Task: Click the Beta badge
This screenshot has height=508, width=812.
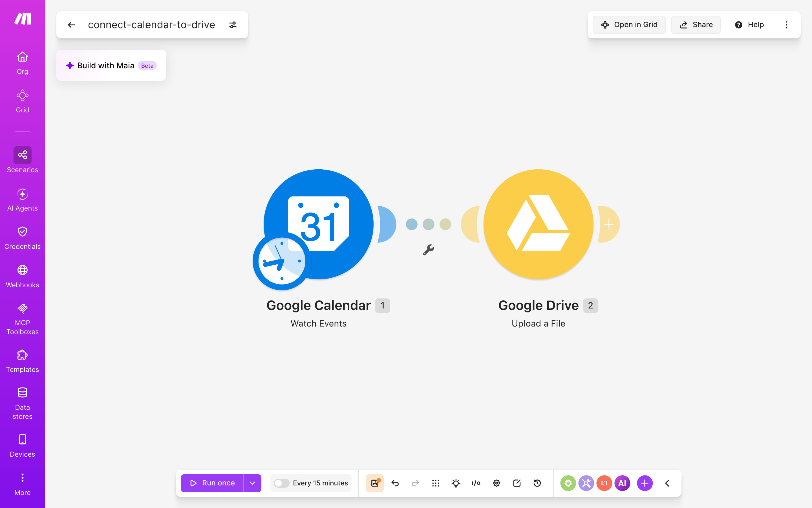Action: coord(147,65)
